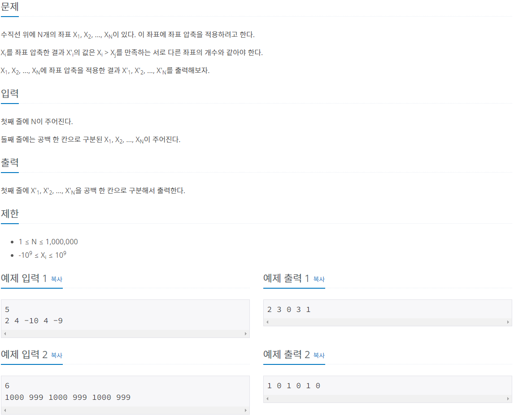Image resolution: width=514 pixels, height=420 pixels.
Task: Click left scroll arrow of example output 2
Action: [267, 398]
